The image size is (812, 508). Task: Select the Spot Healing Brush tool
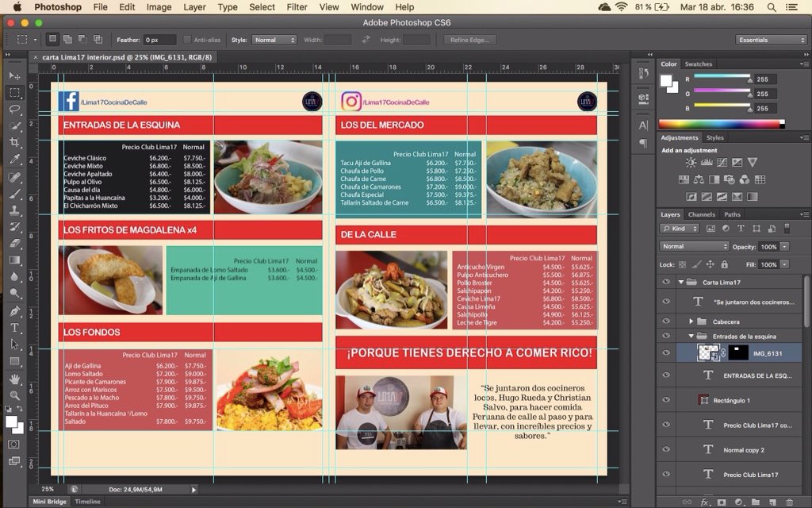point(14,177)
